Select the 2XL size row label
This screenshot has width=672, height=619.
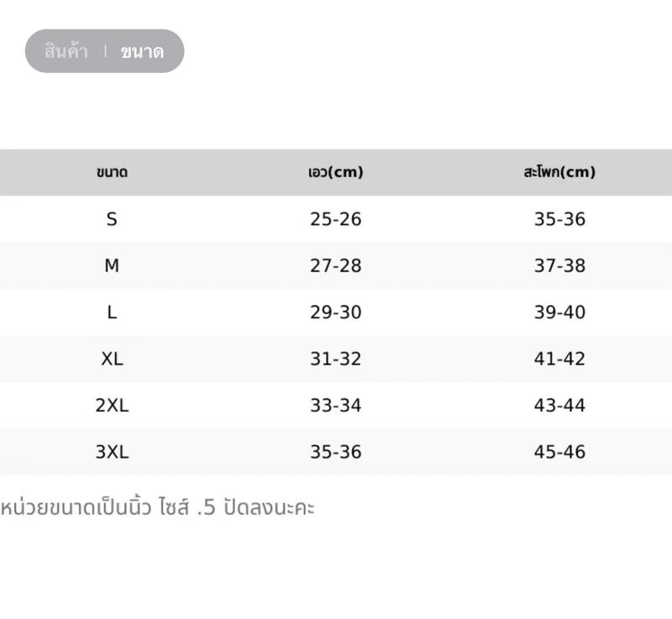pos(112,406)
